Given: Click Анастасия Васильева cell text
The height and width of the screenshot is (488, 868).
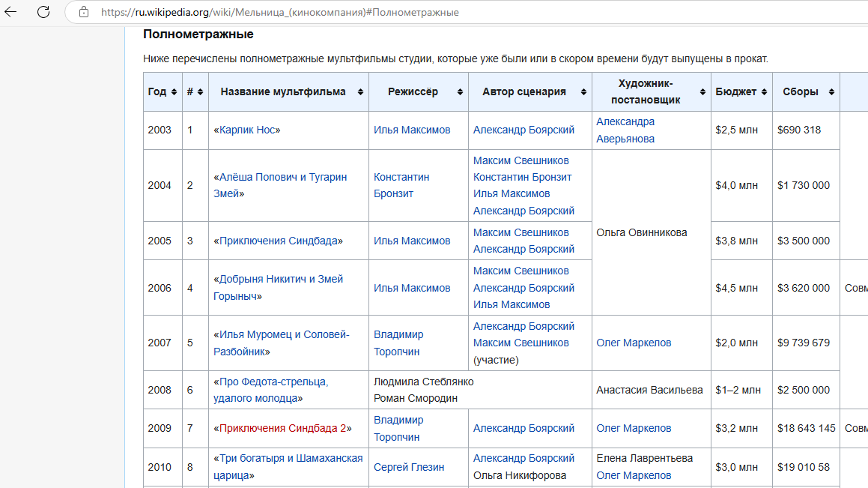Looking at the screenshot, I should [649, 390].
